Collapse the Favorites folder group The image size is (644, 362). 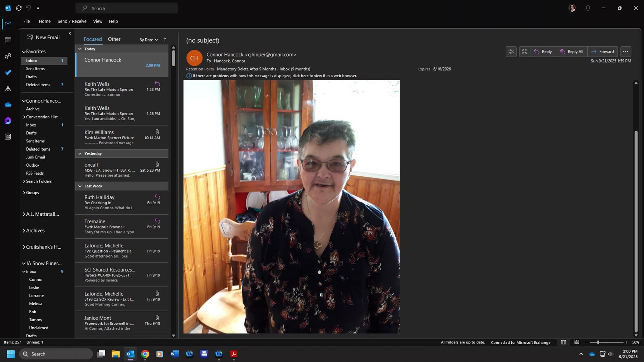[x=24, y=52]
